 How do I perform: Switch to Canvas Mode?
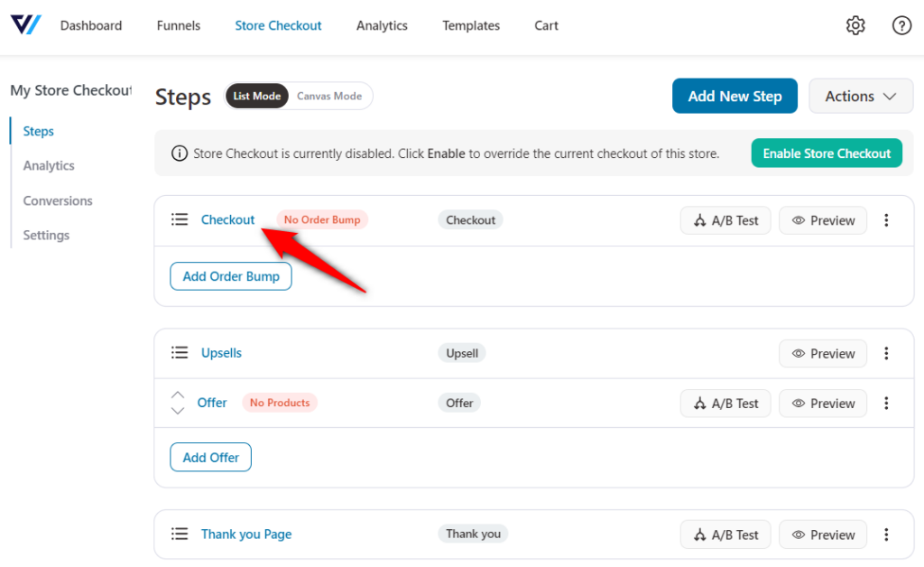(x=329, y=96)
